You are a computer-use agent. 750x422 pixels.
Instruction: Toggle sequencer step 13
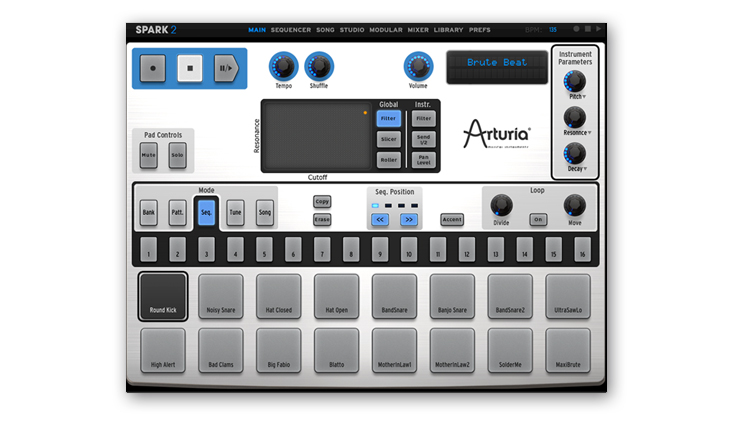click(496, 249)
